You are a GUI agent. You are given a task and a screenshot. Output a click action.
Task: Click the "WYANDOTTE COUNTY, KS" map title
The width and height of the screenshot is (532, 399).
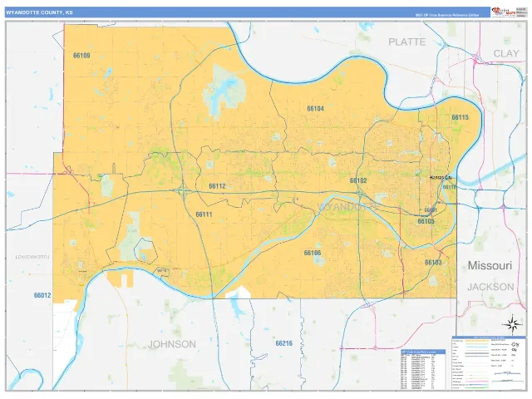39,12
